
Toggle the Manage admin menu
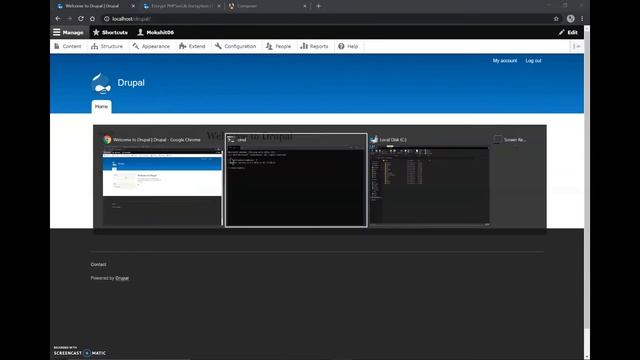(68, 32)
